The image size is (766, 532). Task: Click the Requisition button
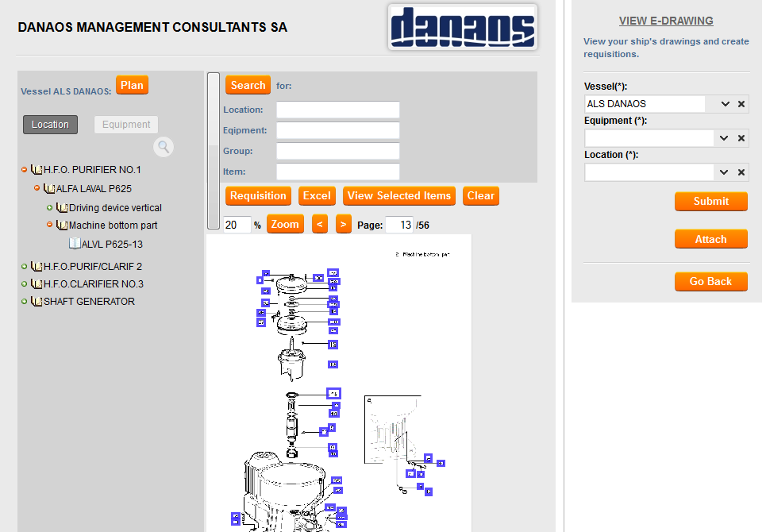[x=258, y=195]
